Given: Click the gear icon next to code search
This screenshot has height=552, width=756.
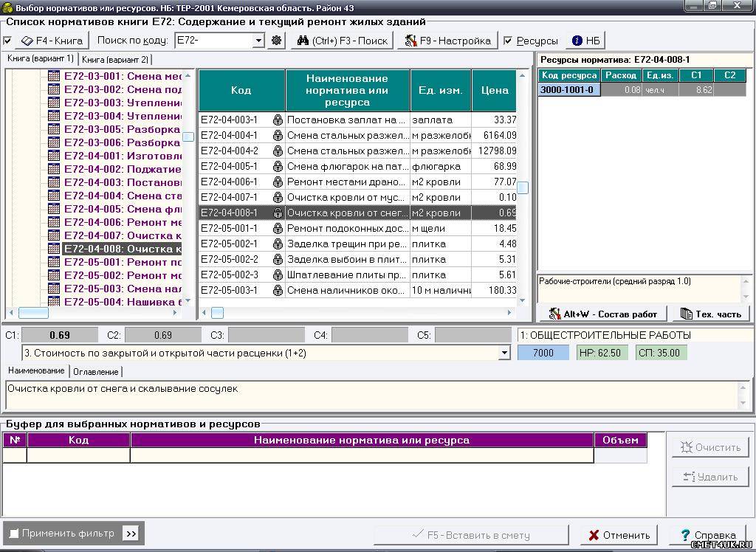Looking at the screenshot, I should point(276,41).
